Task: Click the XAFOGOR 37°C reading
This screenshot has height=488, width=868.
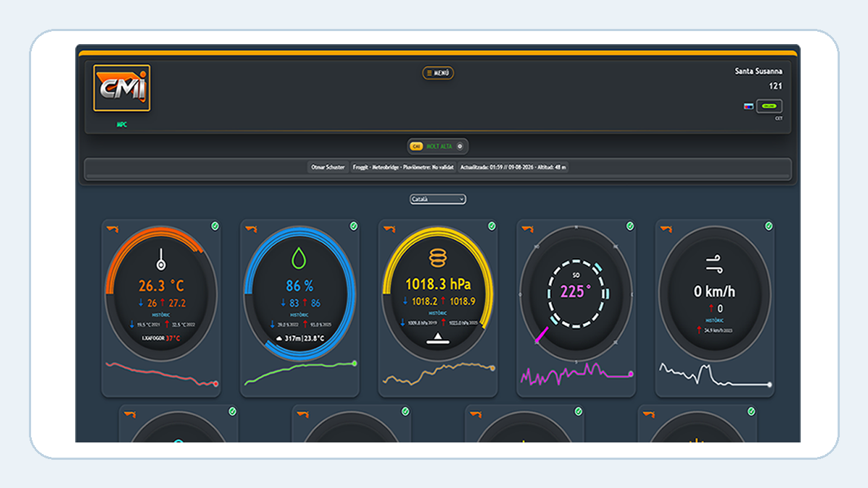Action: click(x=161, y=338)
